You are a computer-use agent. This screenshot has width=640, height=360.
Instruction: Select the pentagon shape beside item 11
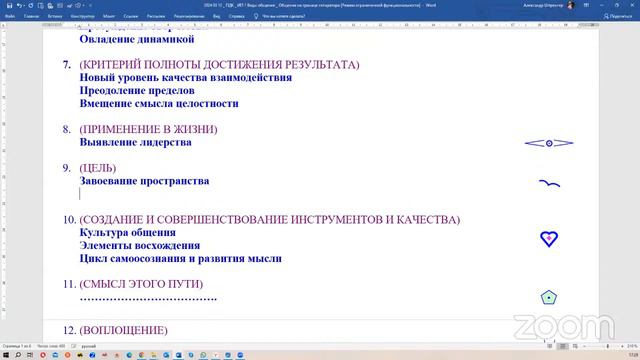(549, 298)
